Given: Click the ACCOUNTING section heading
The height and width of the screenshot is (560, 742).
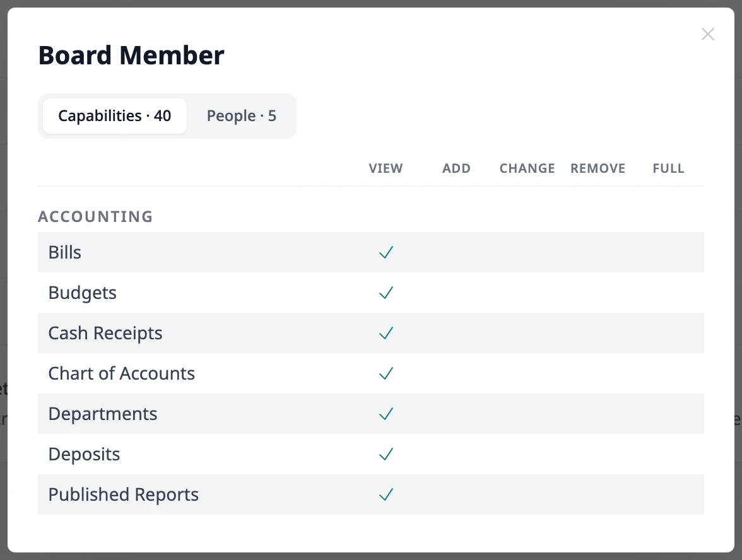Looking at the screenshot, I should (96, 217).
